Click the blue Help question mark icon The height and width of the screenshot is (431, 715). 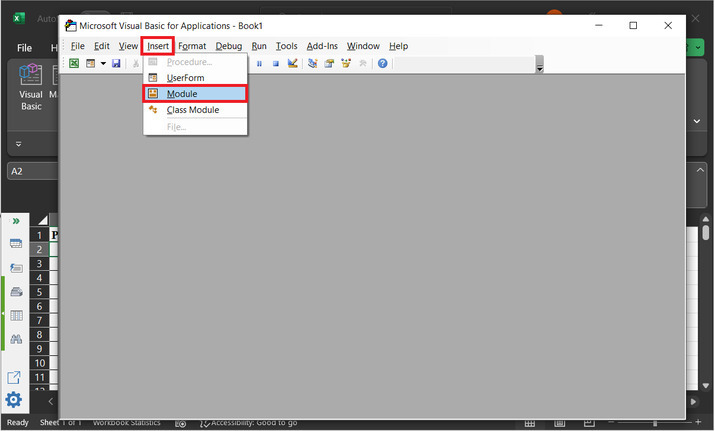point(383,63)
